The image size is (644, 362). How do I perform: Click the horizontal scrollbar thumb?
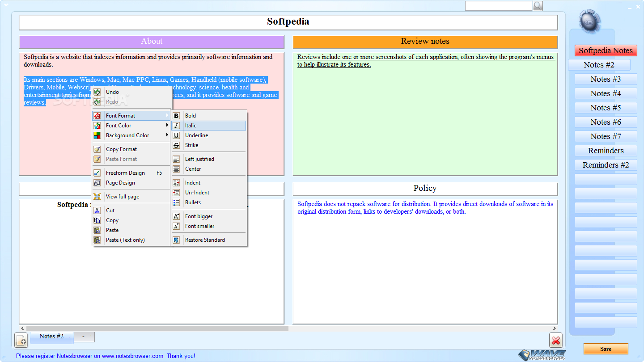pos(157,328)
